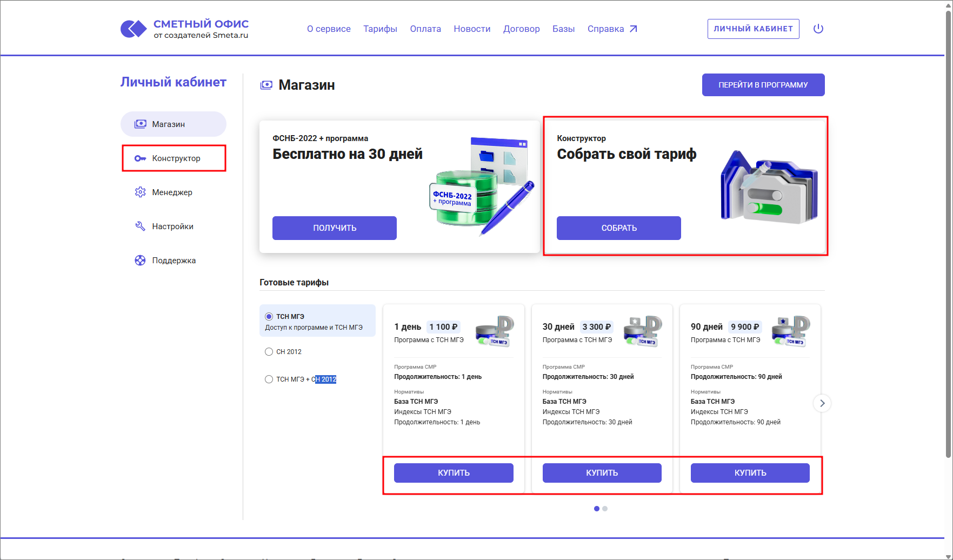The height and width of the screenshot is (560, 953).
Task: Click the Сметный Офис logo icon
Action: (x=134, y=29)
